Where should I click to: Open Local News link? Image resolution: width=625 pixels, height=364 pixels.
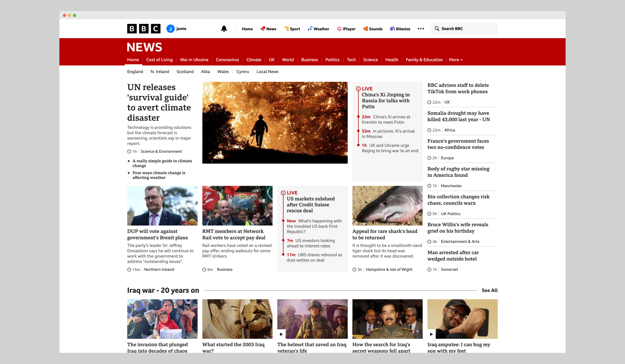coord(267,72)
